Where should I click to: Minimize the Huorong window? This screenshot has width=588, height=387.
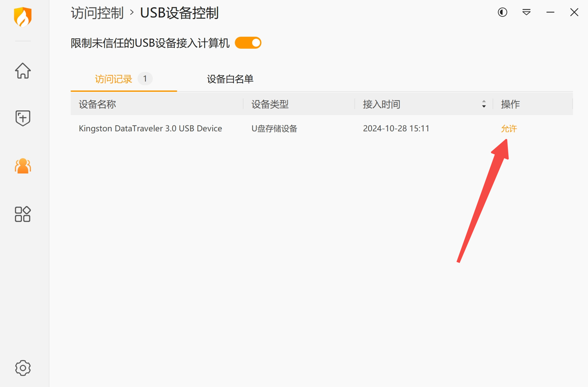550,13
